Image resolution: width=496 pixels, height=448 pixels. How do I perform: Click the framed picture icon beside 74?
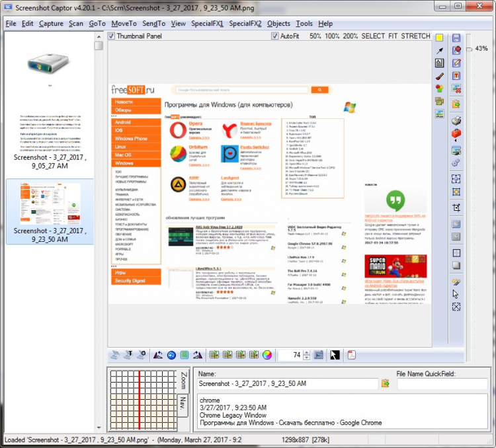click(x=319, y=355)
